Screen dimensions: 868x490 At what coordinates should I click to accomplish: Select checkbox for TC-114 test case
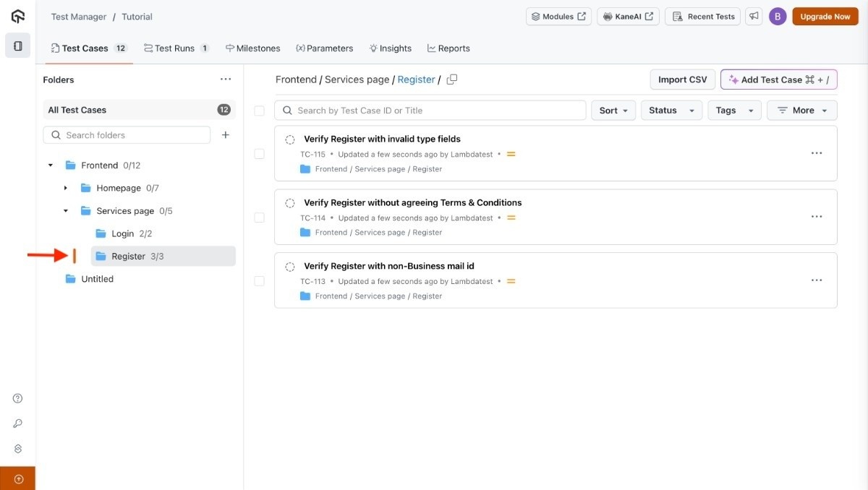[x=259, y=218]
